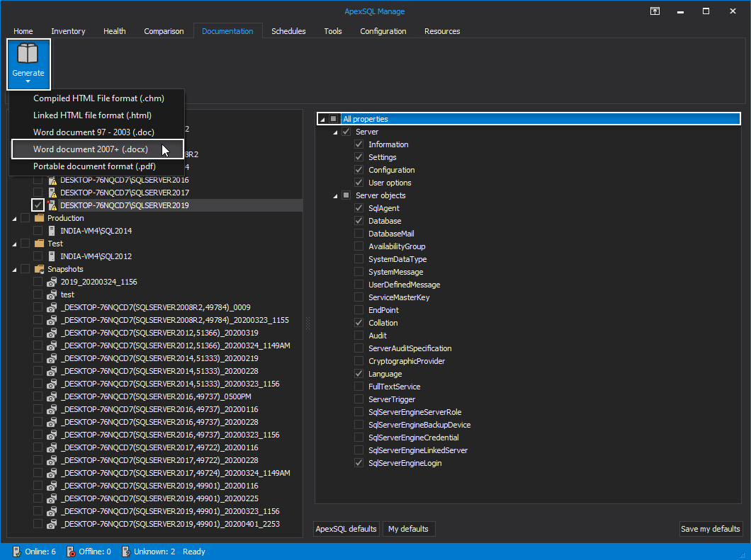Switch to the Schedules tab

coord(288,31)
